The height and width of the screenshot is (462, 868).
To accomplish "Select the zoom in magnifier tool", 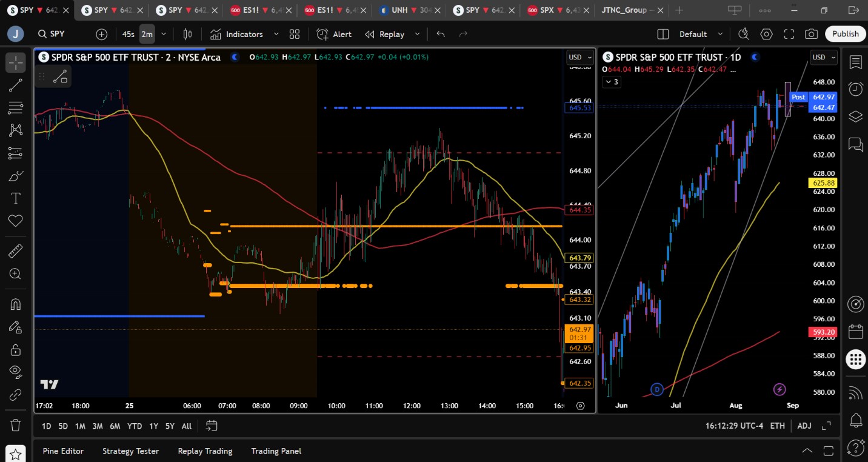I will pos(16,273).
